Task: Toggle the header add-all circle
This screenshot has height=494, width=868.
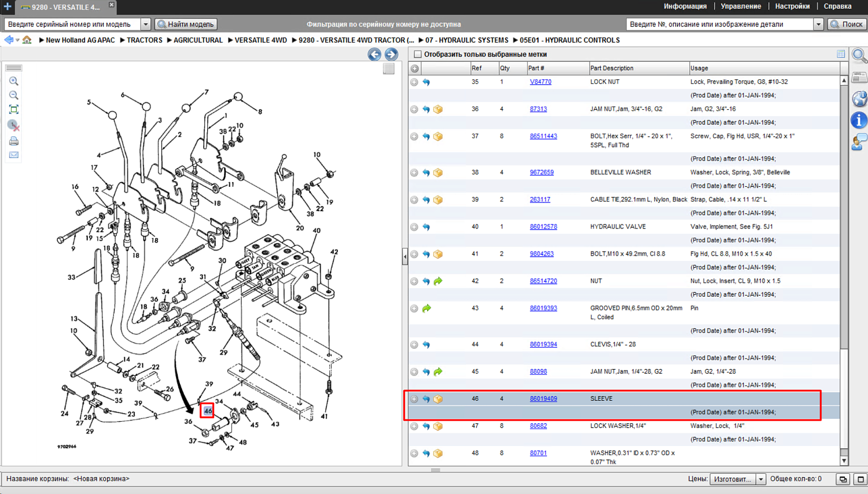Action: click(x=415, y=68)
